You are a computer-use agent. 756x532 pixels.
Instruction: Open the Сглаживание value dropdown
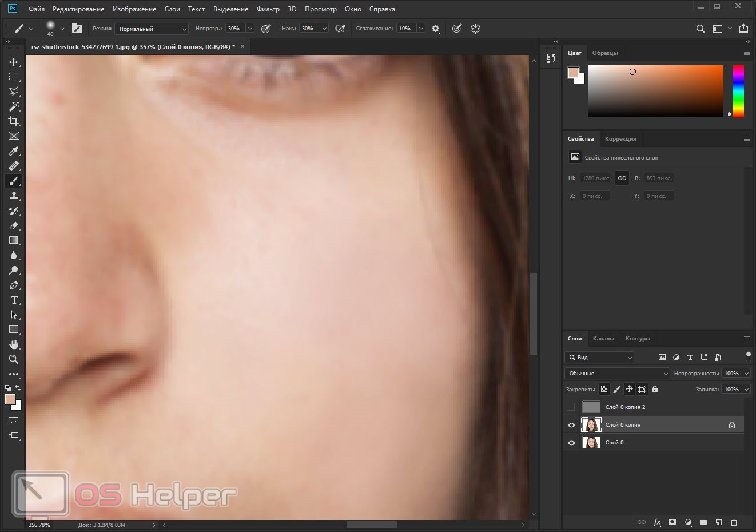(421, 29)
